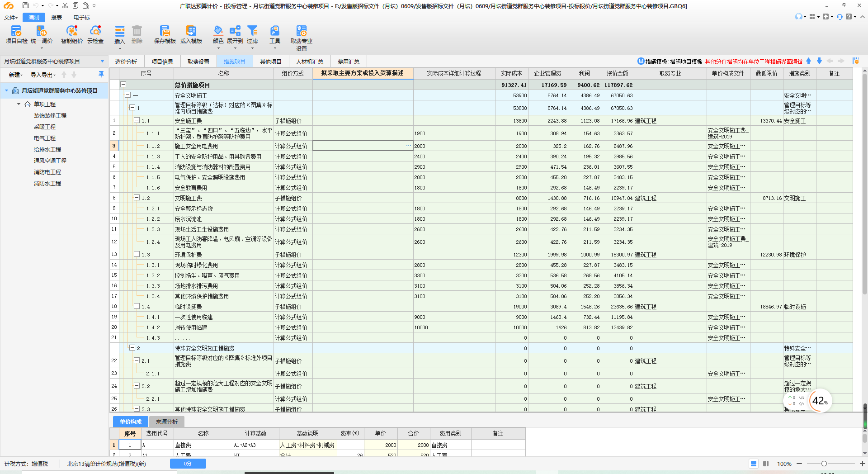
Task: Click the ellipsis button in selected cell
Action: [408, 146]
